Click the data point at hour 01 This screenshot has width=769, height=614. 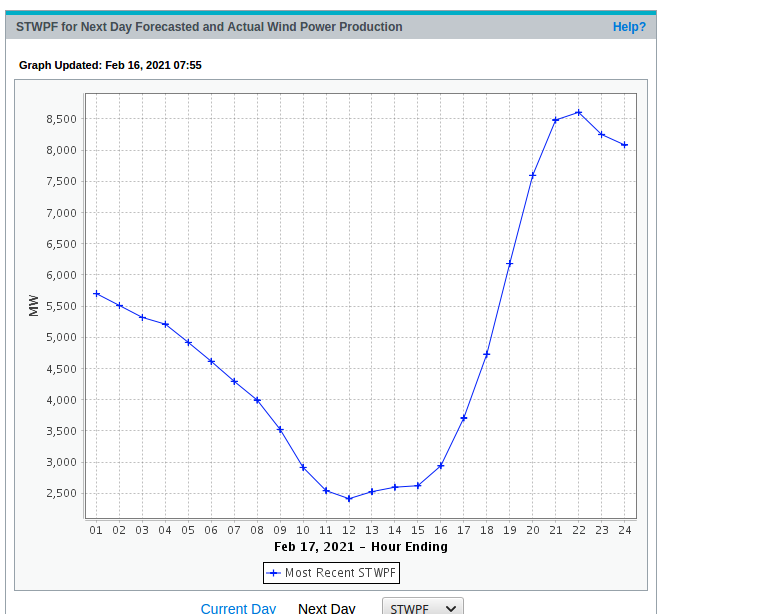pos(97,294)
